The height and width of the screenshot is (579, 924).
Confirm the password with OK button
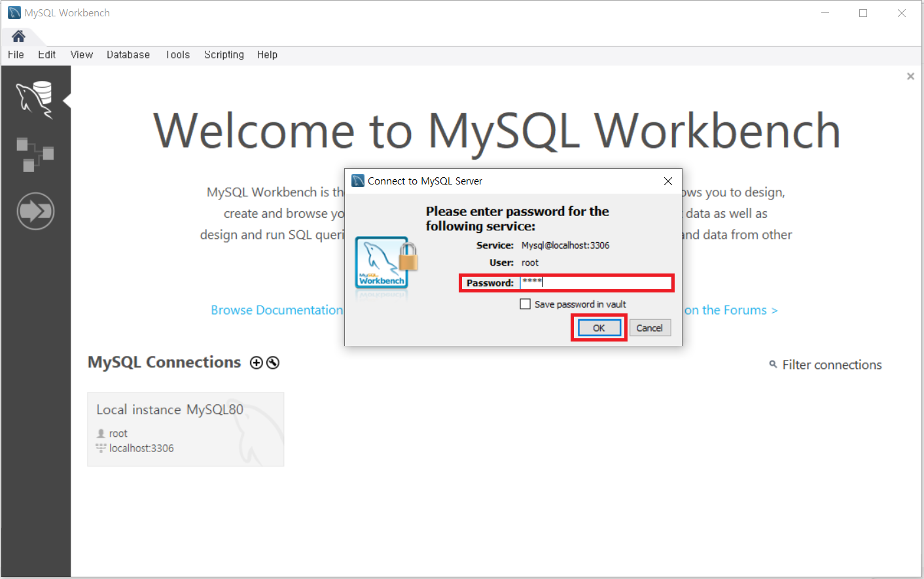(599, 328)
